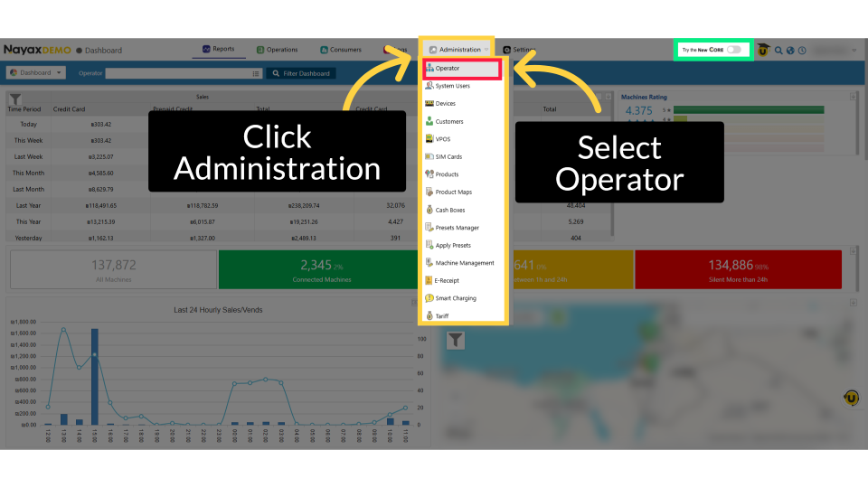The width and height of the screenshot is (868, 488).
Task: Click the Nayax Demo logo
Action: (37, 50)
